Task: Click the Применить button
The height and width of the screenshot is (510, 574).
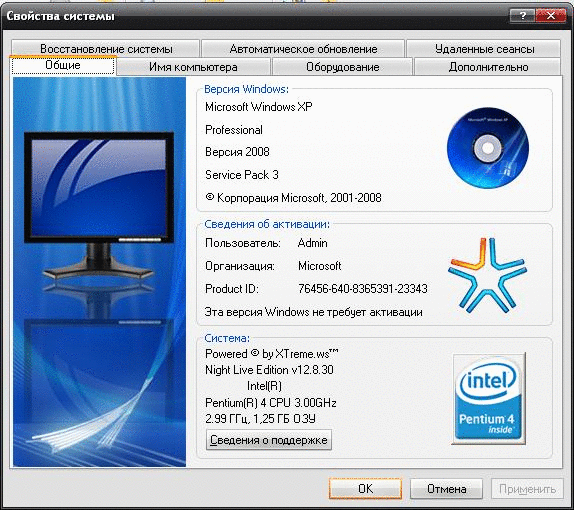Action: (527, 489)
